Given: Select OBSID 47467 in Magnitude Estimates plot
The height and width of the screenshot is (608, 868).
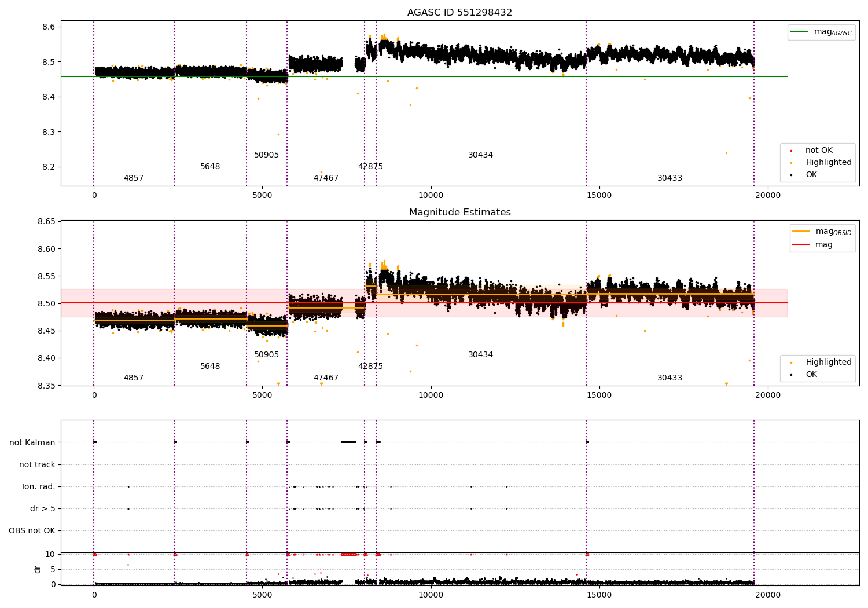Looking at the screenshot, I should 326,378.
